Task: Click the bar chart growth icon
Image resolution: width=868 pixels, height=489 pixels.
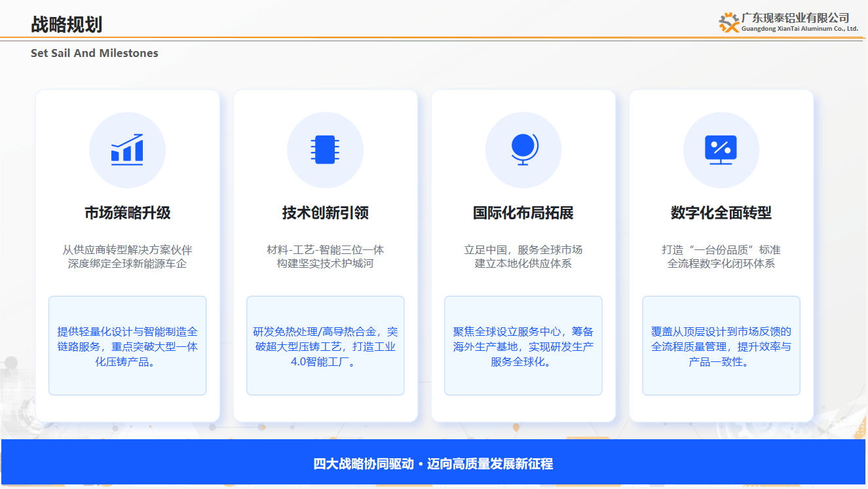Action: [127, 150]
